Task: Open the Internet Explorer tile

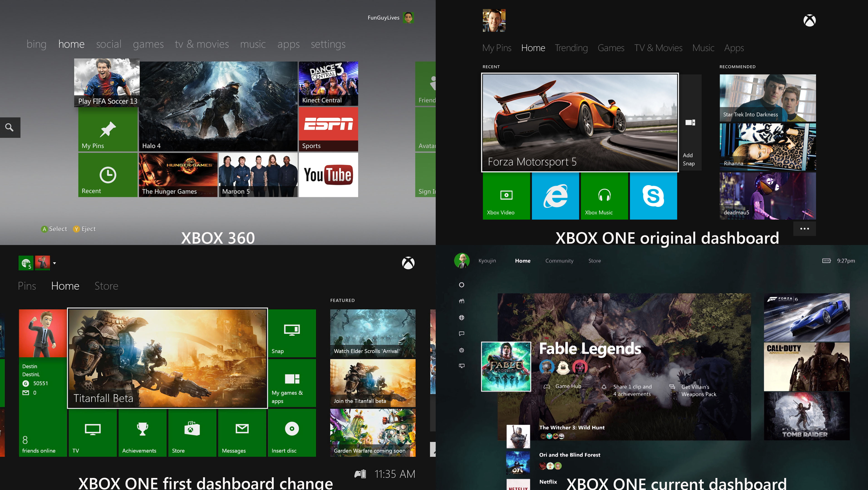Action: click(x=555, y=196)
